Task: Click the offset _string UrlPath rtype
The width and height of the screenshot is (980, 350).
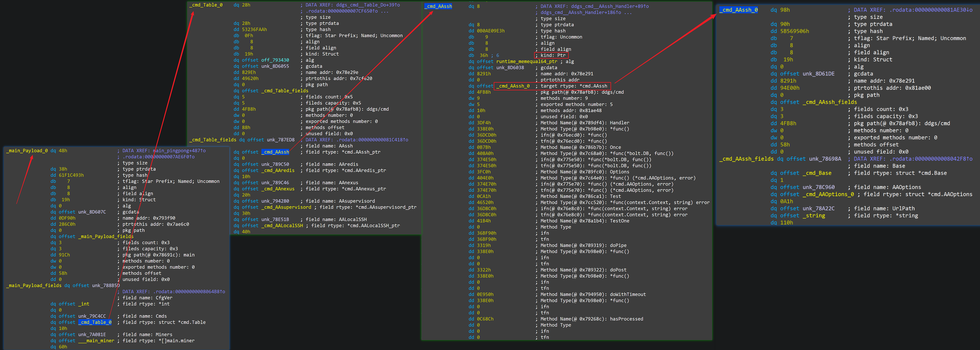Action: click(x=814, y=216)
